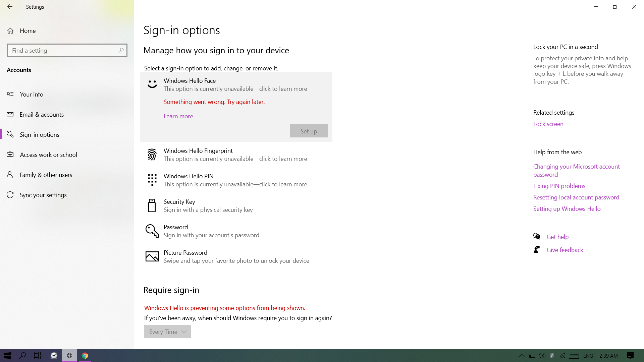Viewport: 644px width, 362px height.
Task: Open Fixing PIN problems link
Action: pos(559,186)
